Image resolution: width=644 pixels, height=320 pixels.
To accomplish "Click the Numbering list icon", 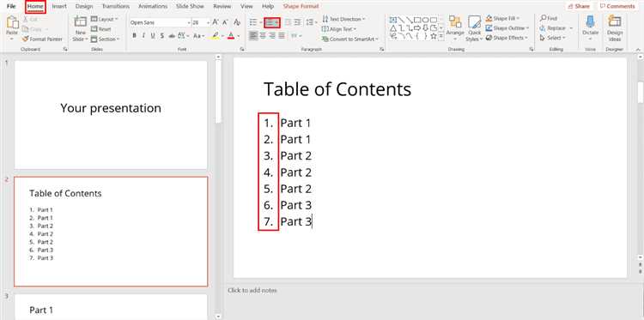I will tap(270, 22).
